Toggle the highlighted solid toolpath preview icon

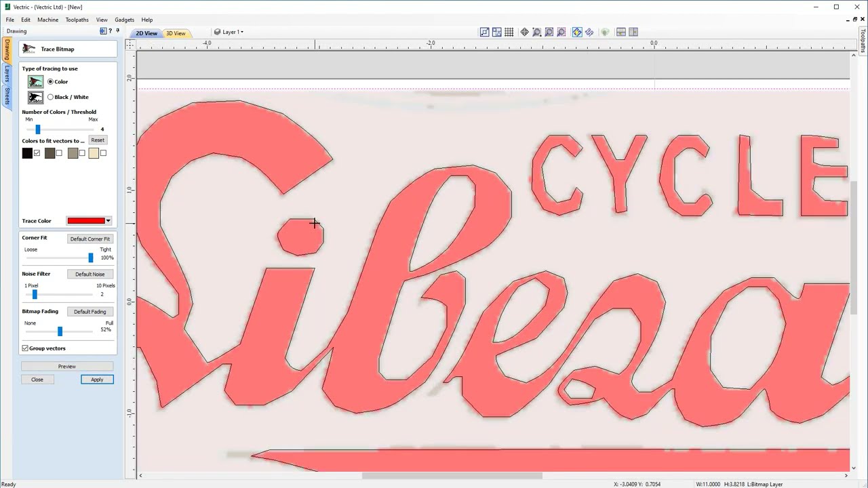tap(576, 32)
